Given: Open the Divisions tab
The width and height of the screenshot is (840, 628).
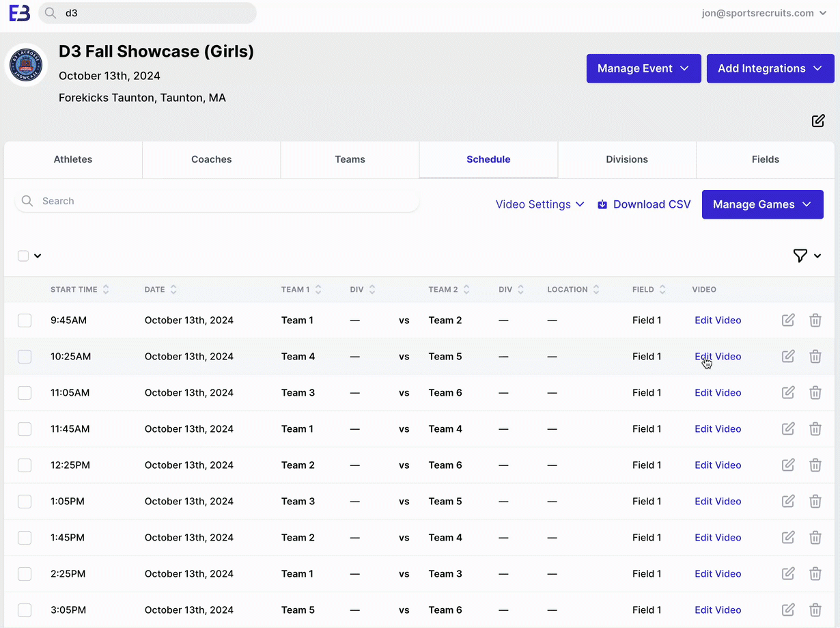Looking at the screenshot, I should point(626,159).
